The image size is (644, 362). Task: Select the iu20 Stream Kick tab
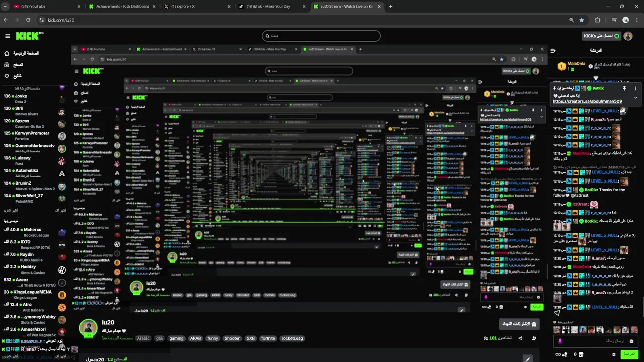pos(347,6)
